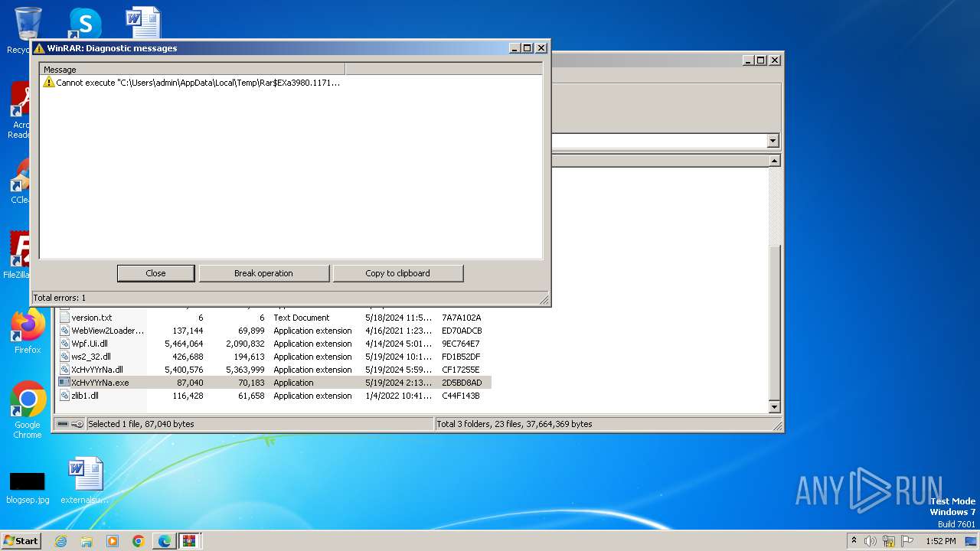Open the Word document icon at top of desktop
Screen dimensions: 980x551
click(143, 23)
